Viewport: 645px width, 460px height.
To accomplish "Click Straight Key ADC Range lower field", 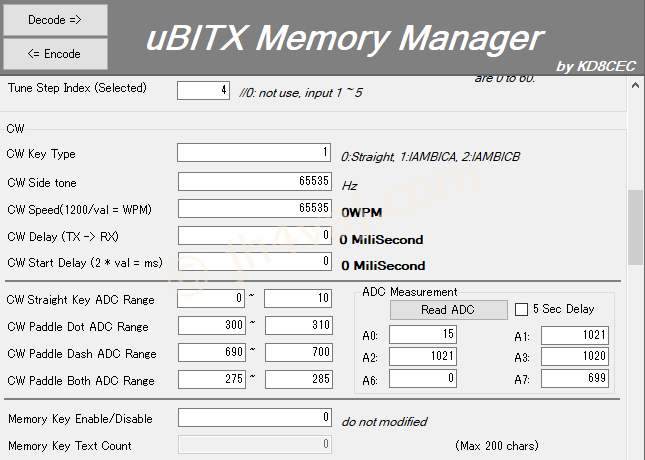I will click(211, 298).
